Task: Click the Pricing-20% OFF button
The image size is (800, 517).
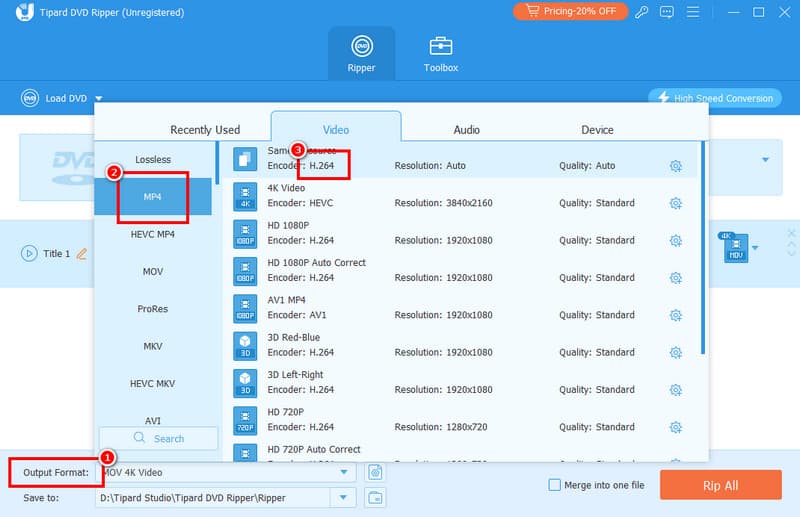Action: [570, 11]
